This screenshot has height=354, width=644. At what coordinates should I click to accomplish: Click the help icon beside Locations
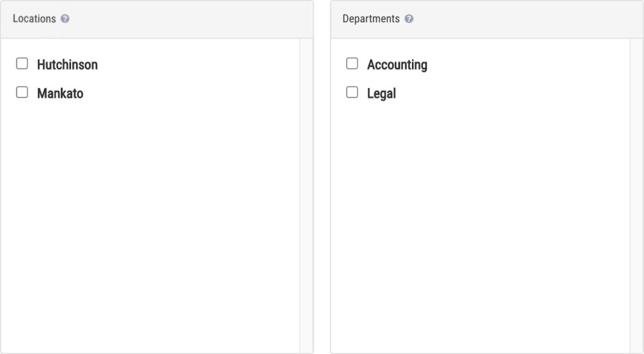[x=65, y=19]
